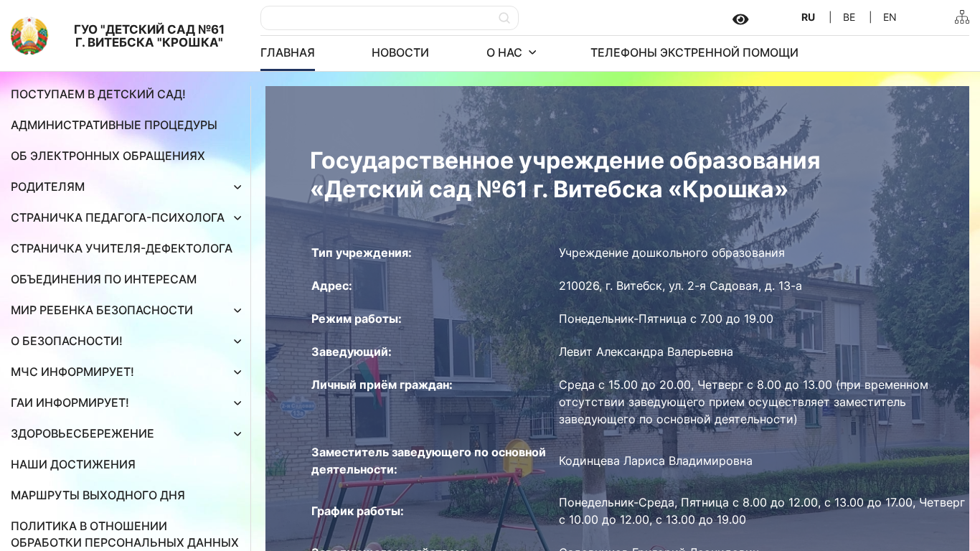Expand the РОДИТЕЛЯМ sidebar section
The image size is (980, 551).
coord(237,187)
